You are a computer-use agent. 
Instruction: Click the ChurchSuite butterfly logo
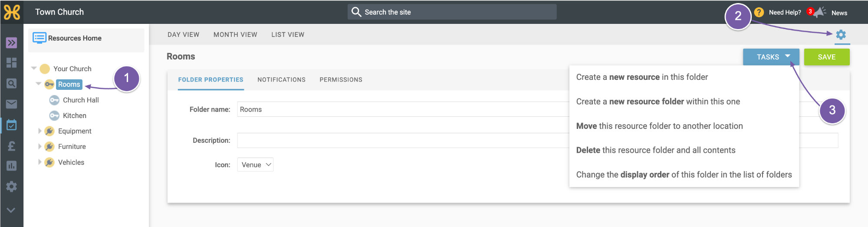pyautogui.click(x=12, y=12)
